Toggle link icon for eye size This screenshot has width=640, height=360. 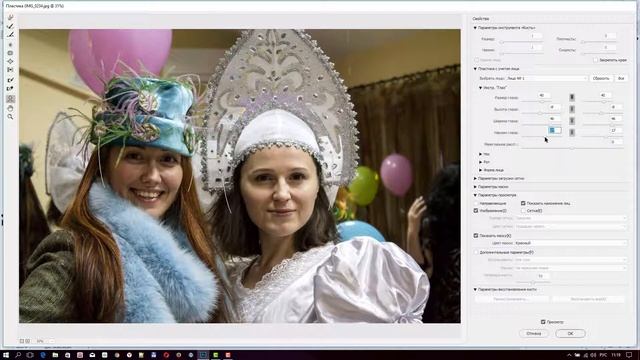click(x=572, y=98)
